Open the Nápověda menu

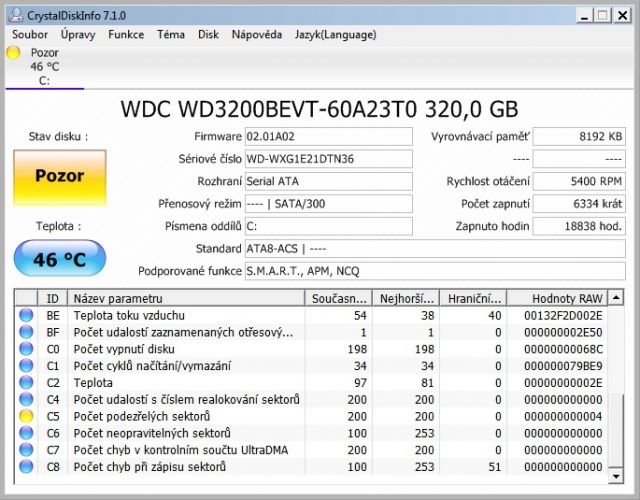(257, 35)
